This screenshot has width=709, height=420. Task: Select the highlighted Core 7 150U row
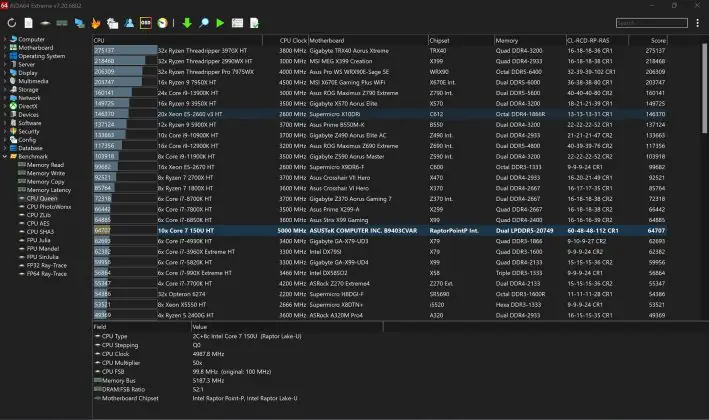click(x=380, y=231)
